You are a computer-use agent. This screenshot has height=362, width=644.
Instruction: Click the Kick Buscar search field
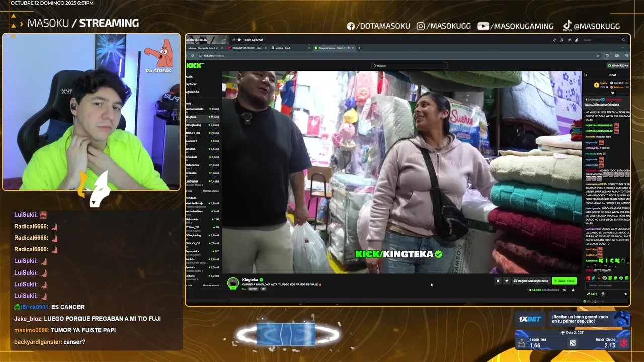(410, 65)
